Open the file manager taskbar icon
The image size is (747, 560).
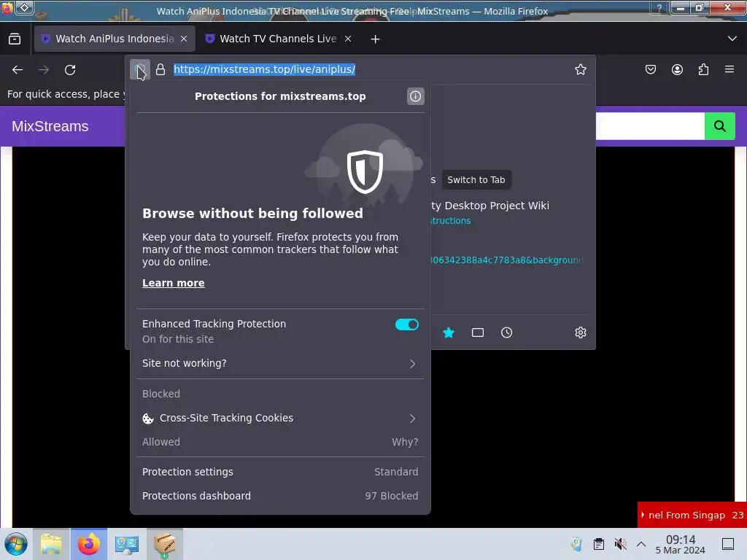click(51, 544)
